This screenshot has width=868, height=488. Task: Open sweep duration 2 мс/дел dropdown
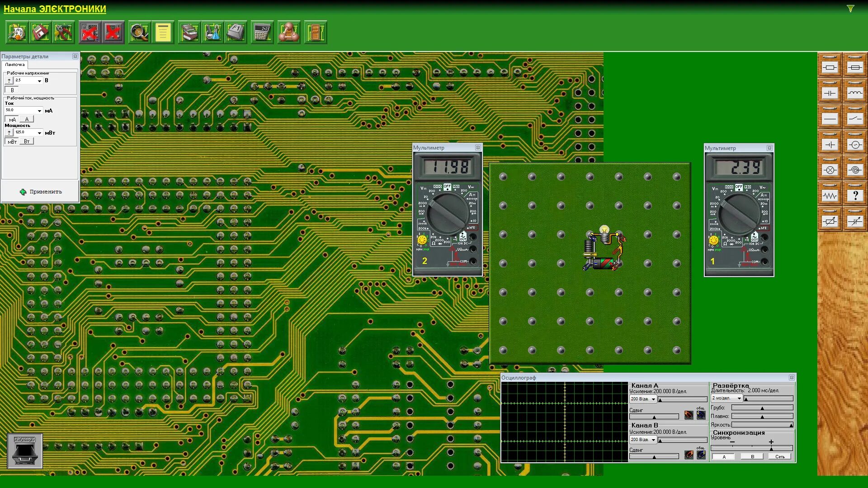[x=739, y=399]
